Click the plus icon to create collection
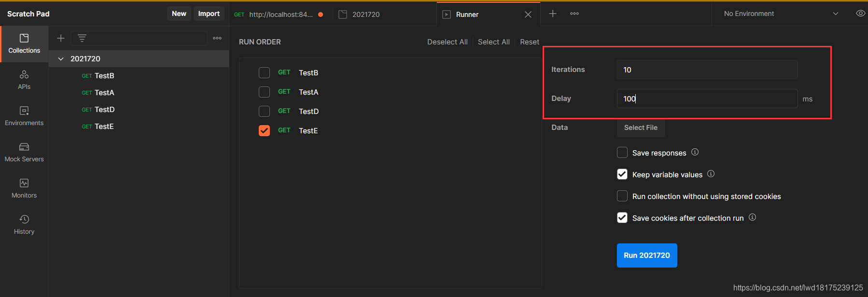868x297 pixels. (61, 38)
